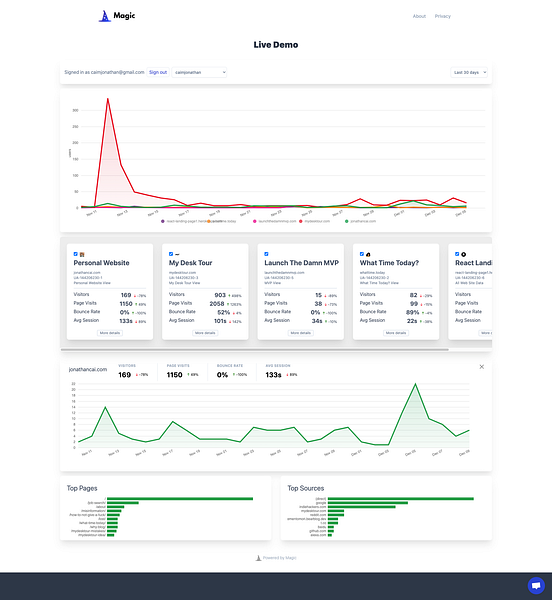This screenshot has height=600, width=552.
Task: Click the 169 visitors stat in detail panel
Action: pos(125,375)
